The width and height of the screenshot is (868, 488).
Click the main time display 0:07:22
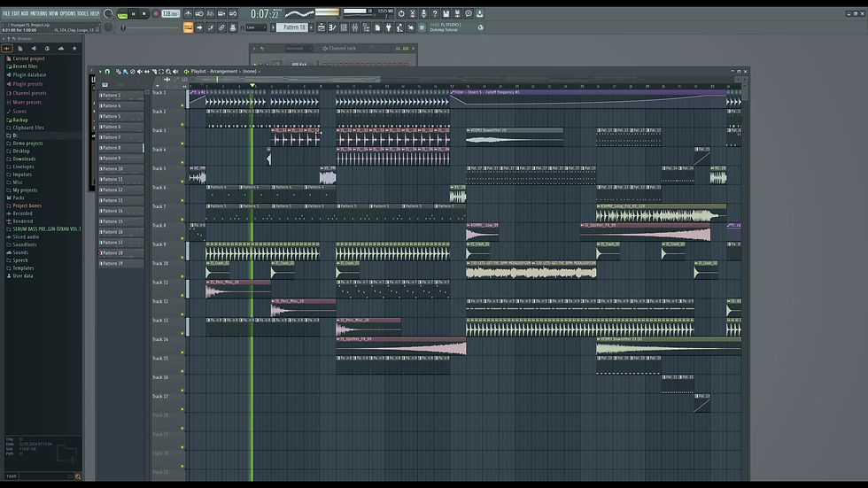coord(265,14)
